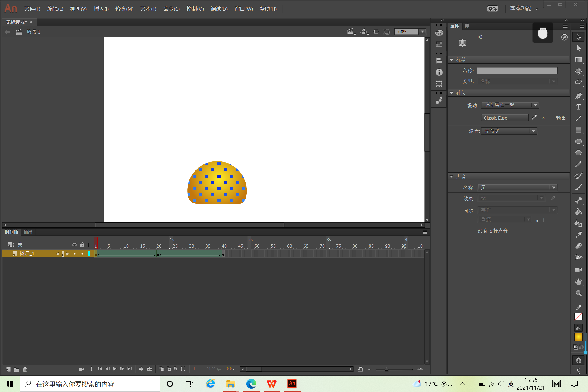588x392 pixels.
Task: Click the Classic Ease button
Action: click(x=504, y=118)
